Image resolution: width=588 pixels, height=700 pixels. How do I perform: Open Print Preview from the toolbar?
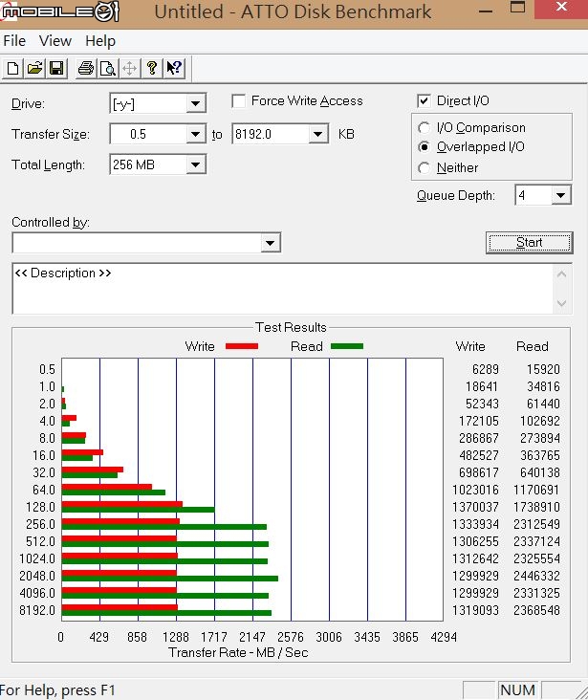[x=108, y=68]
